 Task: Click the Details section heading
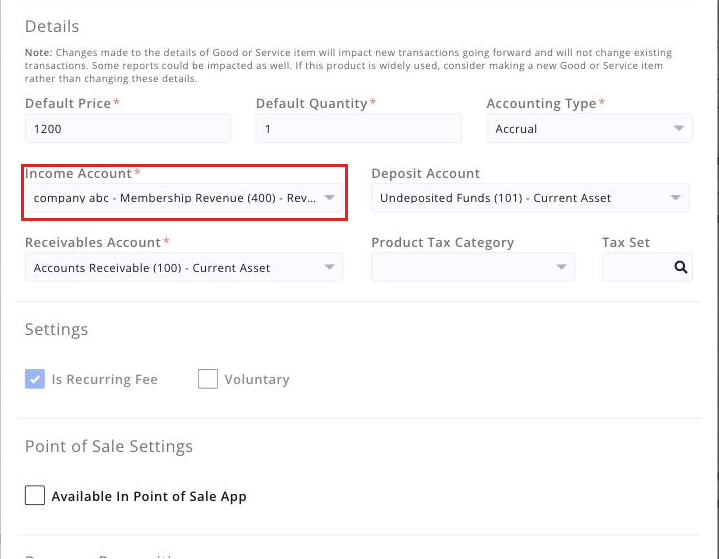52,26
